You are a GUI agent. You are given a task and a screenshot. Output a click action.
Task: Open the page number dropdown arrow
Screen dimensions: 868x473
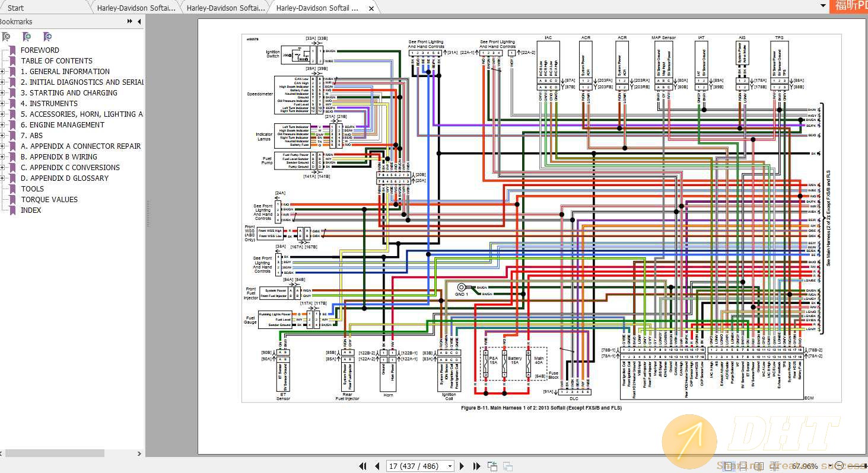coord(450,466)
